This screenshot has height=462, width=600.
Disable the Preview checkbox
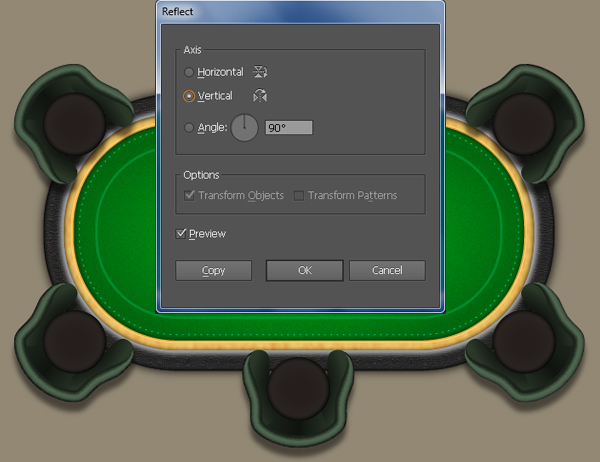[181, 233]
